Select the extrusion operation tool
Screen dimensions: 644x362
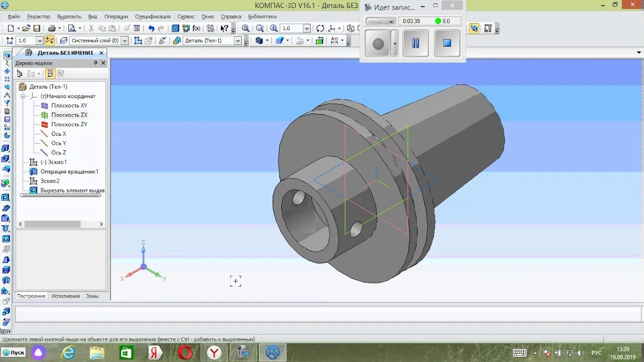[6, 149]
